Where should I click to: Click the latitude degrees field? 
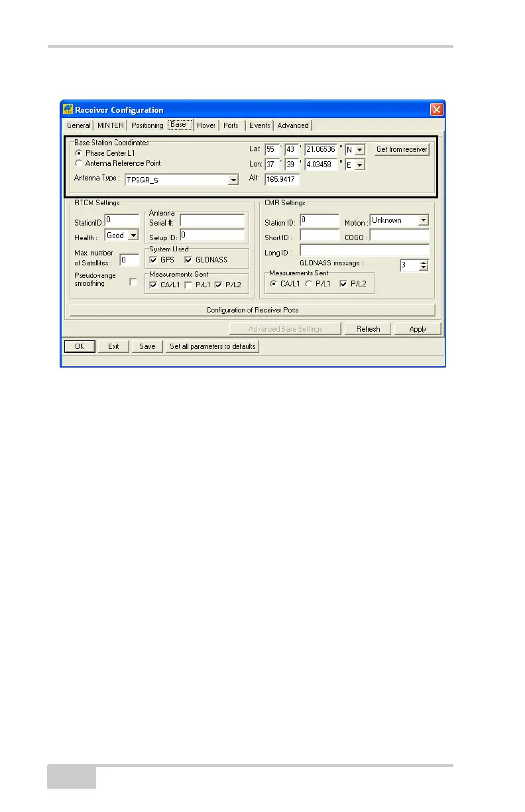(x=272, y=150)
